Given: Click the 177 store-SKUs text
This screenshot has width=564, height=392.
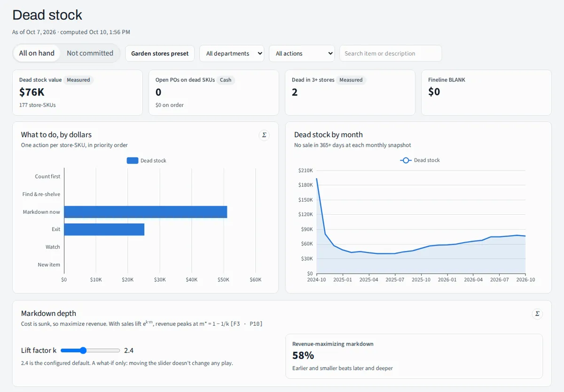Looking at the screenshot, I should 38,105.
